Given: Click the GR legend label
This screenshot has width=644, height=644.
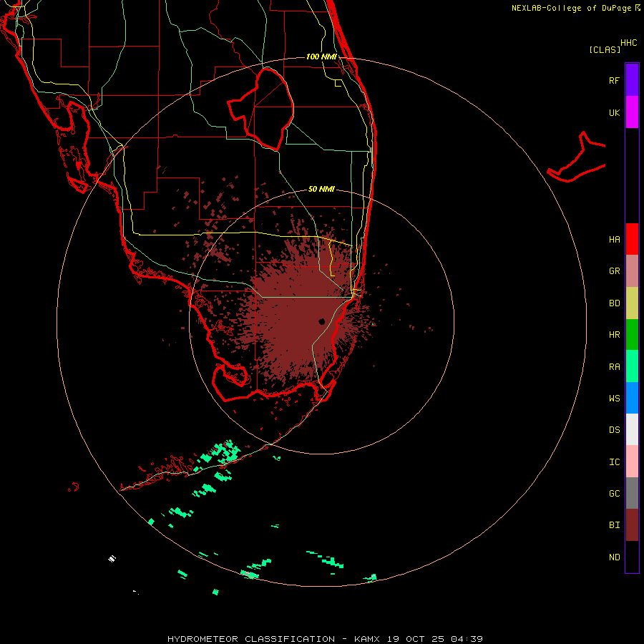Looking at the screenshot, I should click(x=614, y=271).
